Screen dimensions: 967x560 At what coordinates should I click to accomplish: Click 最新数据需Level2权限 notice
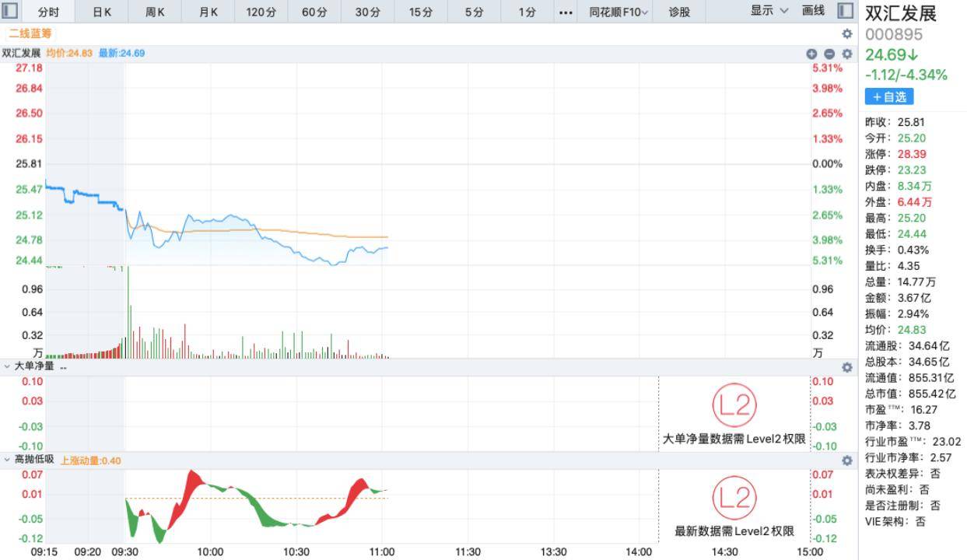coord(734,532)
